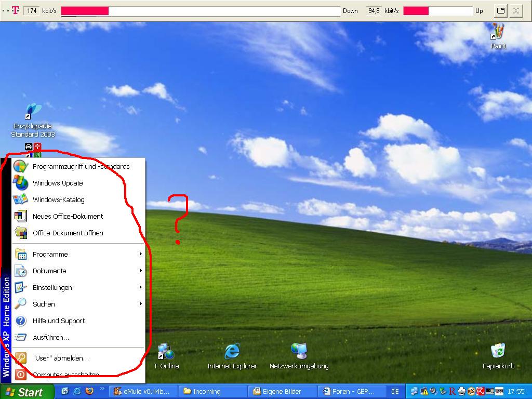This screenshot has height=399, width=532.
Task: Select the T-Online desktop shortcut
Action: 166,356
